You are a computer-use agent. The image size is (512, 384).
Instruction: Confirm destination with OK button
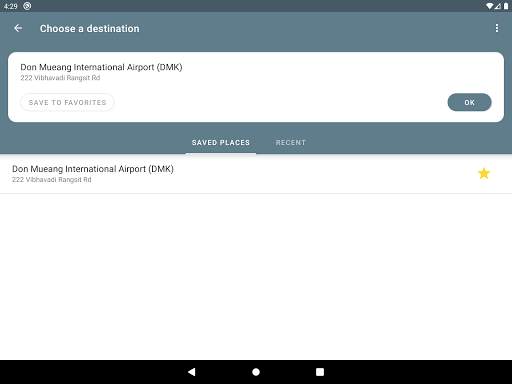469,102
